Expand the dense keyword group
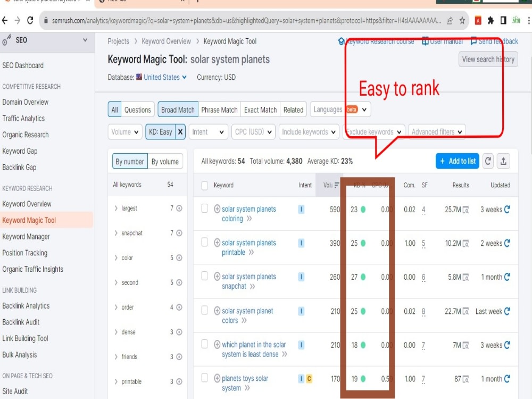Screen dimensions: 532x399 [x=116, y=332]
